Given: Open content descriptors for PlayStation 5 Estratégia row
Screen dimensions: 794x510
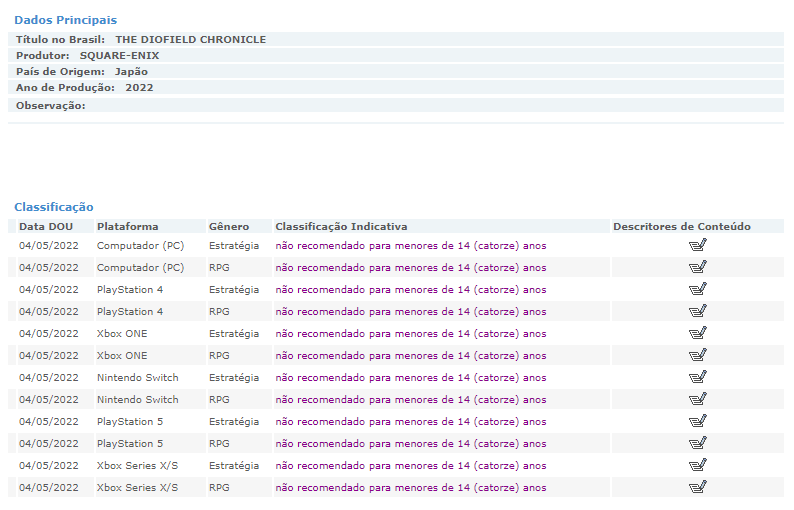Looking at the screenshot, I should (697, 422).
